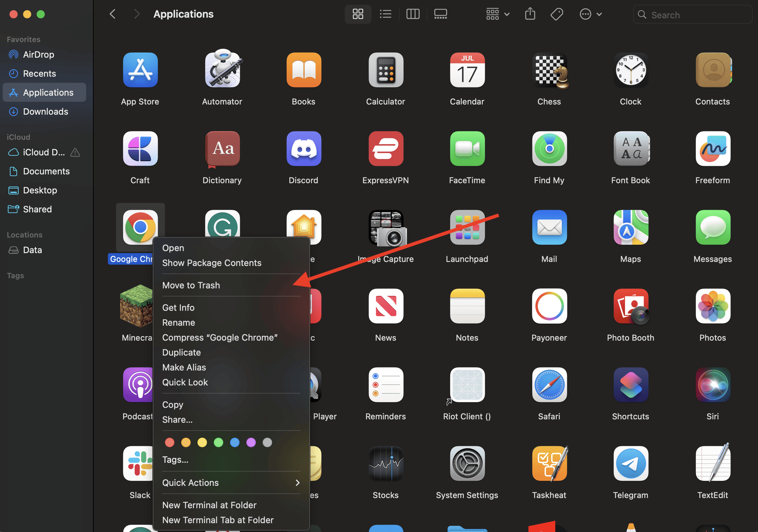The image size is (758, 532).
Task: Open Downloads in the sidebar
Action: [x=45, y=111]
